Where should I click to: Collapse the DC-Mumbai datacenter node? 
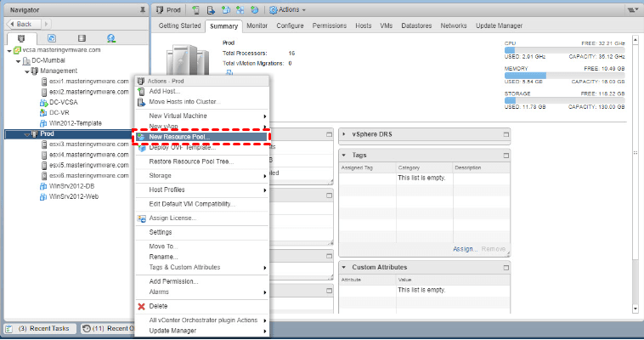(x=18, y=61)
